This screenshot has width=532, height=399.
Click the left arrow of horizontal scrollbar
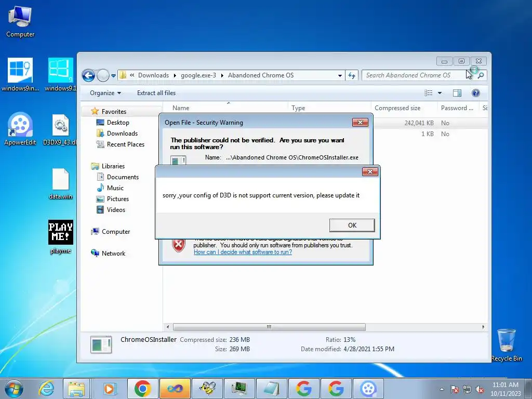click(x=168, y=327)
